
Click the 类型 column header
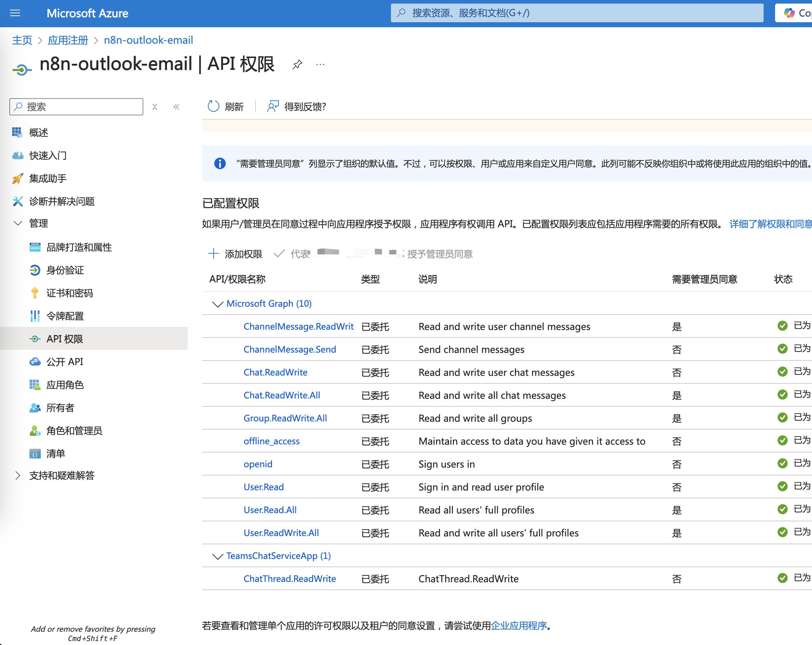[370, 279]
